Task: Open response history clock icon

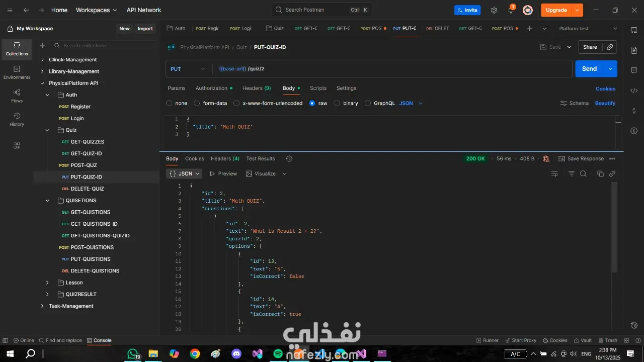Action: pyautogui.click(x=289, y=158)
